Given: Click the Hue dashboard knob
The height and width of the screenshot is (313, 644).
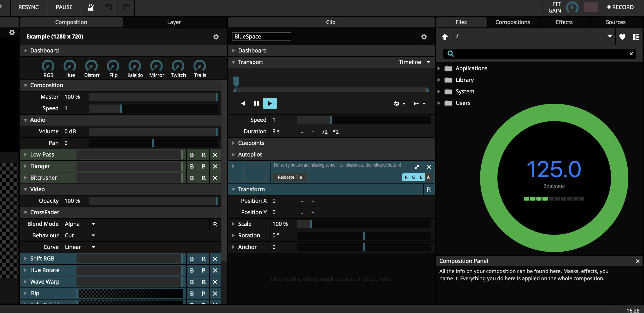Looking at the screenshot, I should pos(70,66).
